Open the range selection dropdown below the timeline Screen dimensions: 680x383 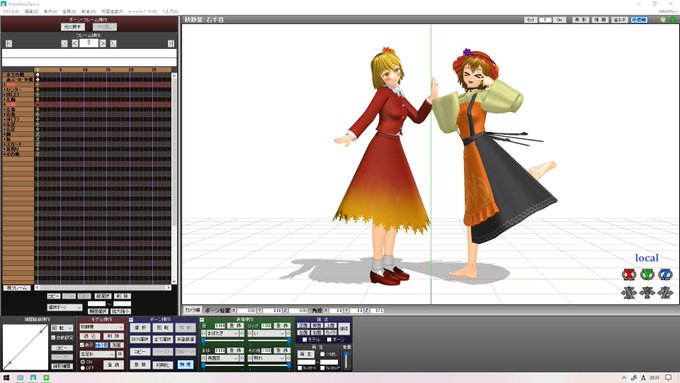(65, 308)
